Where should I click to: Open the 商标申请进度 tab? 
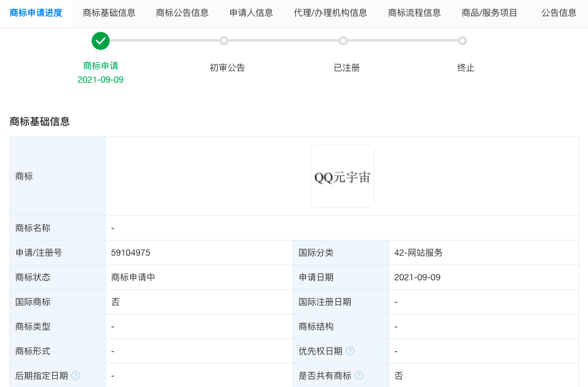coord(36,13)
